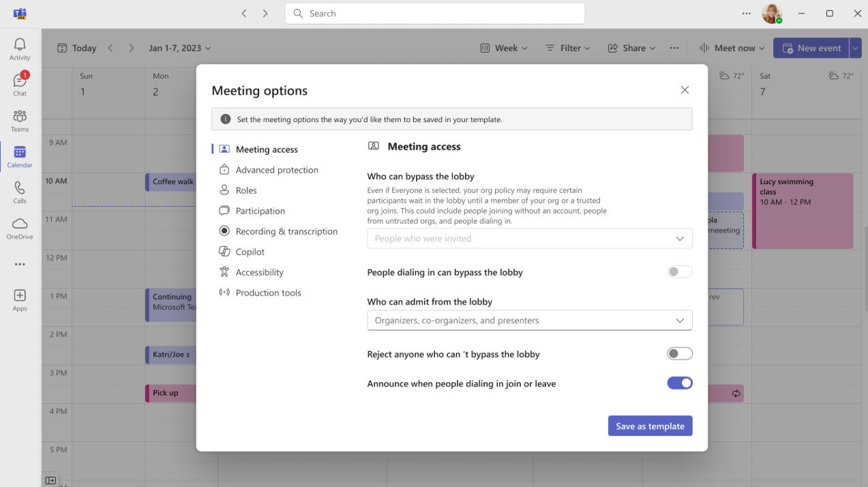Open settings and more ellipsis near profile
The image size is (868, 487).
[747, 13]
